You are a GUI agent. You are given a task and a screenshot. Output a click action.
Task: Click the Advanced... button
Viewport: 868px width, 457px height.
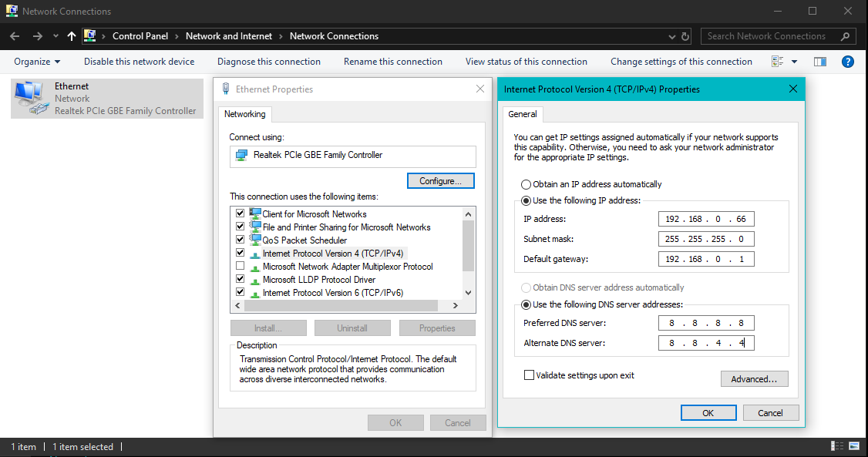point(754,379)
